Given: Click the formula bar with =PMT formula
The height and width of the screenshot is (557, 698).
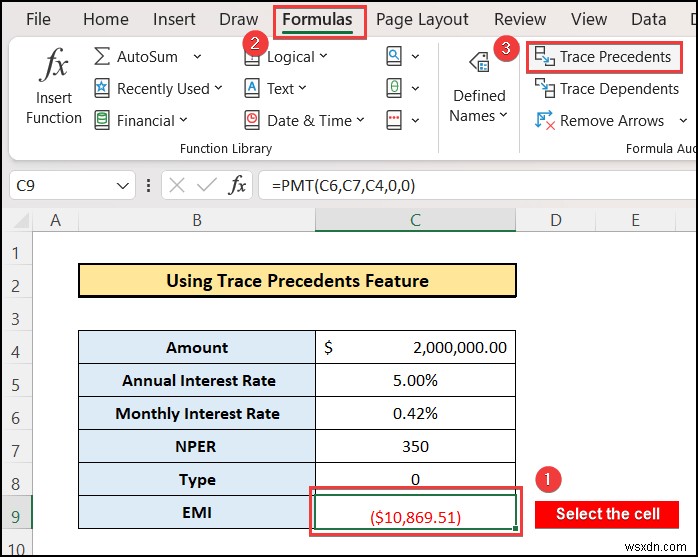Looking at the screenshot, I should pyautogui.click(x=478, y=185).
